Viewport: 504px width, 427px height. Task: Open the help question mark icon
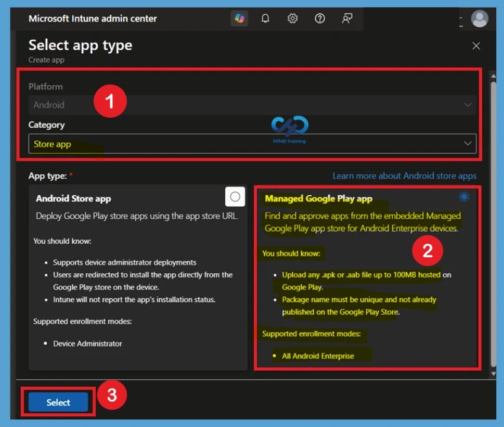coord(320,18)
